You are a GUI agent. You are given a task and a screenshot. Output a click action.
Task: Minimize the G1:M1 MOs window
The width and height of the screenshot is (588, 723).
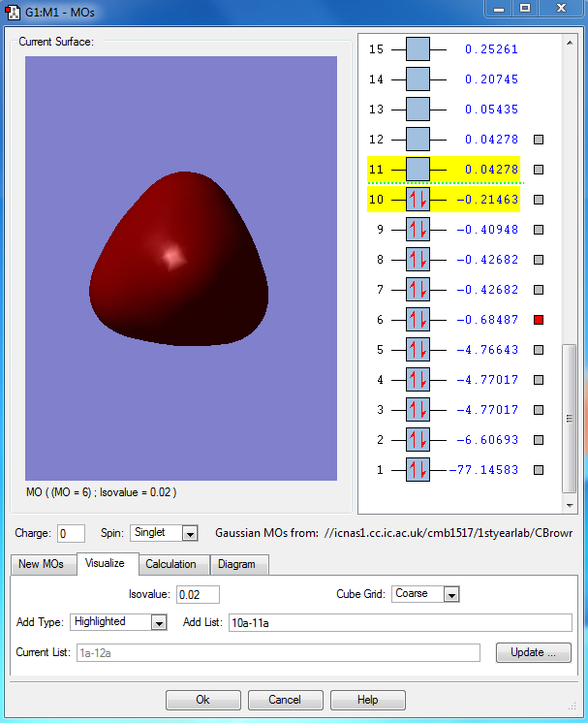(x=499, y=9)
